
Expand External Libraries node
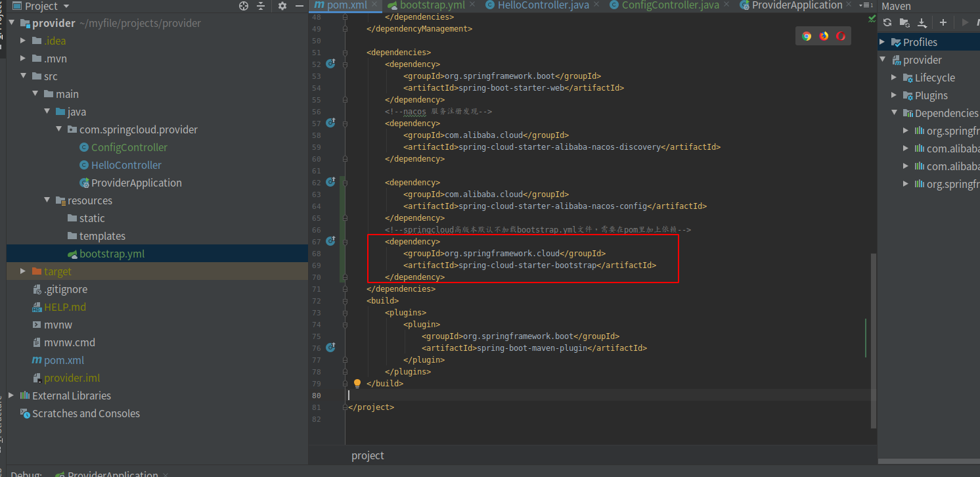(x=12, y=396)
